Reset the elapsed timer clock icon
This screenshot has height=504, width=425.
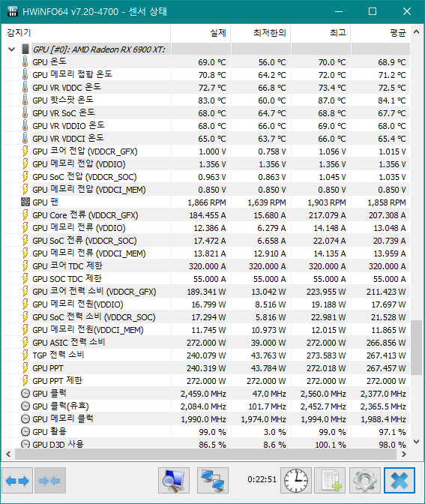[296, 481]
